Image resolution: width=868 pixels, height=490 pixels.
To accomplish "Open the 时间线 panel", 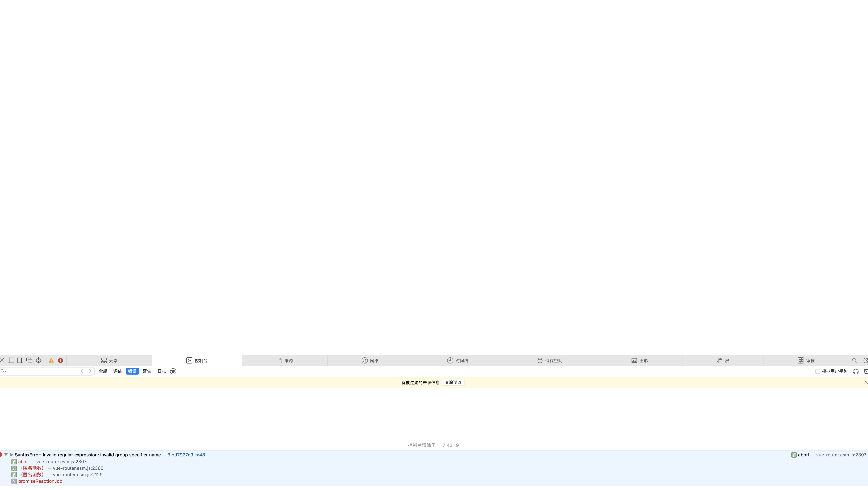I will pyautogui.click(x=459, y=360).
